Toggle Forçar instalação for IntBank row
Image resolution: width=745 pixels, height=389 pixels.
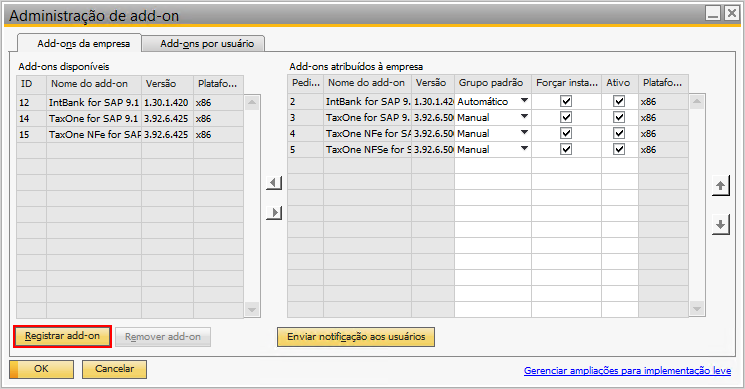(x=566, y=101)
